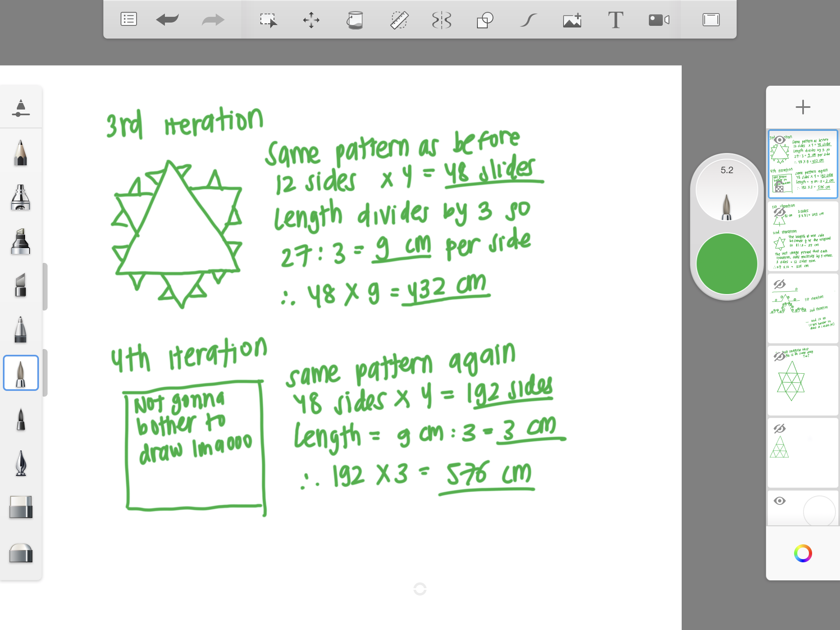Add a new layer with the plus button
This screenshot has height=630, width=840.
[x=803, y=107]
